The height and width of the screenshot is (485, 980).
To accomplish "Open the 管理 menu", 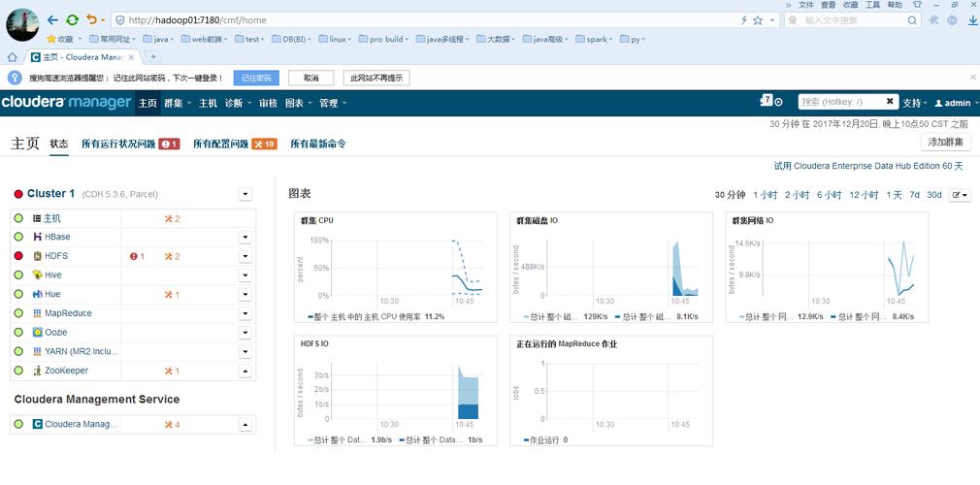I will (x=333, y=103).
